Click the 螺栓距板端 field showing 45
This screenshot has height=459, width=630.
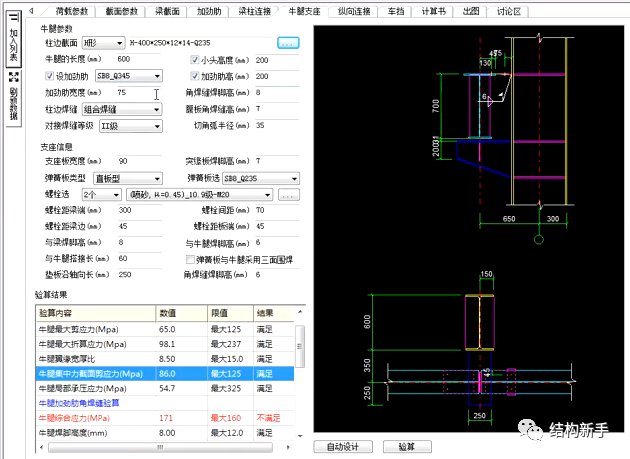click(x=277, y=226)
